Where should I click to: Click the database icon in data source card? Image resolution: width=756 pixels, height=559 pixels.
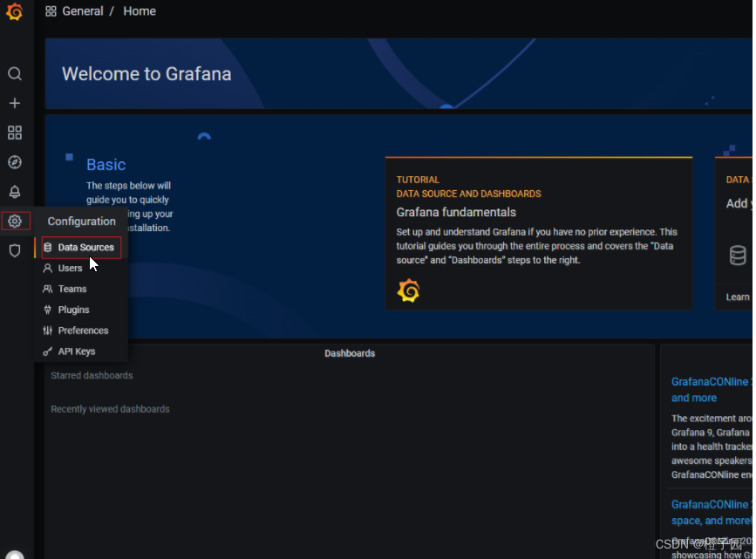[x=737, y=256]
